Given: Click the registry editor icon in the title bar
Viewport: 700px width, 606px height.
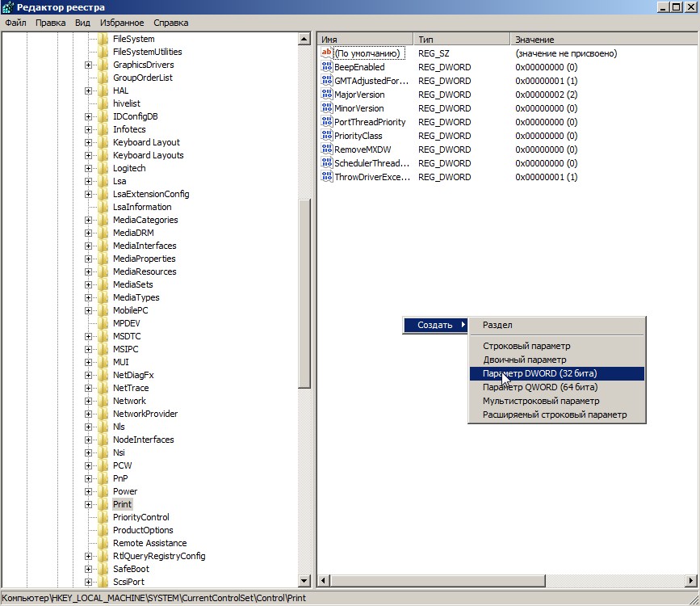Looking at the screenshot, I should (8, 7).
